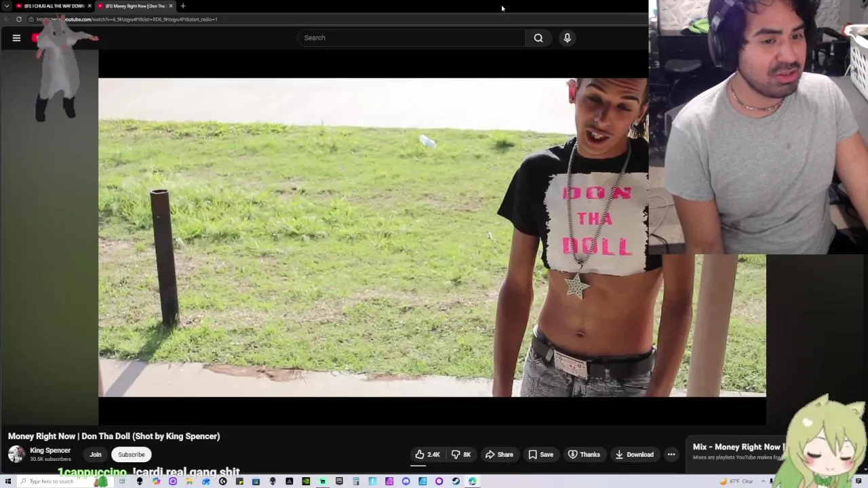This screenshot has width=868, height=488.
Task: Open the Windows Start menu
Action: [7, 481]
